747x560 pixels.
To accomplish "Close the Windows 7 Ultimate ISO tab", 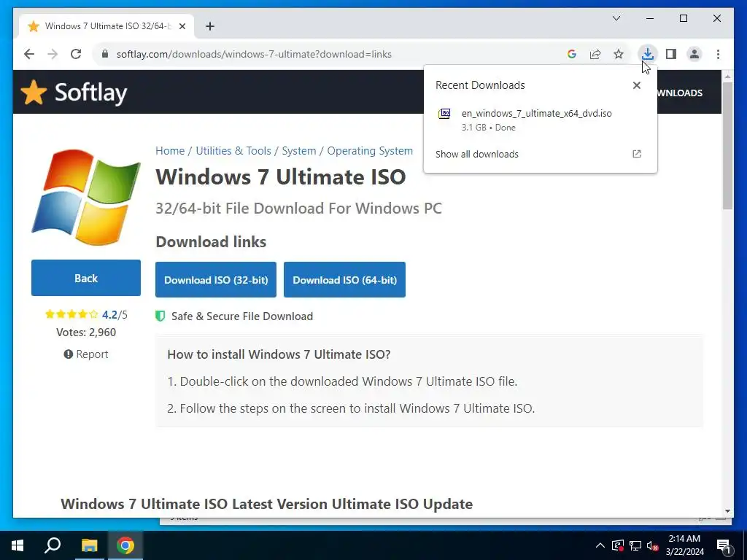I will click(x=182, y=26).
